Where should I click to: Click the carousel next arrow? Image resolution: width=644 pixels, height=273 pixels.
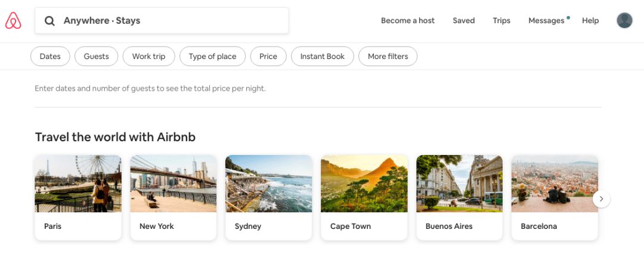tap(601, 199)
